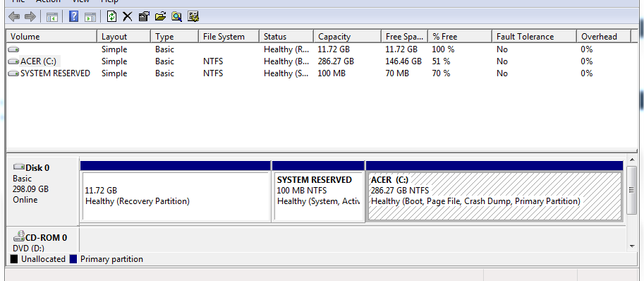644x281 pixels.
Task: Sort by the Overhead column header
Action: [603, 37]
